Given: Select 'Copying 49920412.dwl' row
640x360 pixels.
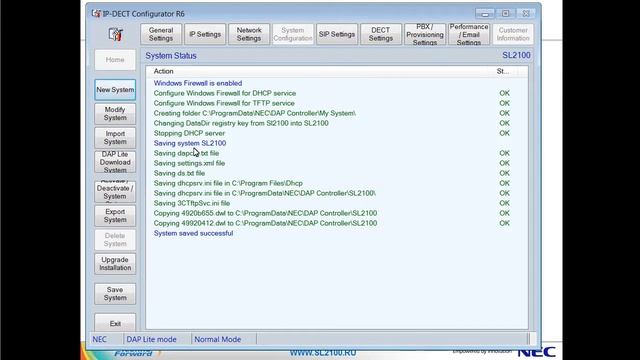Looking at the screenshot, I should 337,223.
